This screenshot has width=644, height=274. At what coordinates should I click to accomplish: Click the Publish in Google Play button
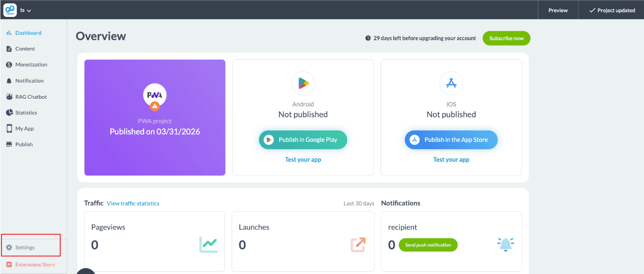coord(303,140)
